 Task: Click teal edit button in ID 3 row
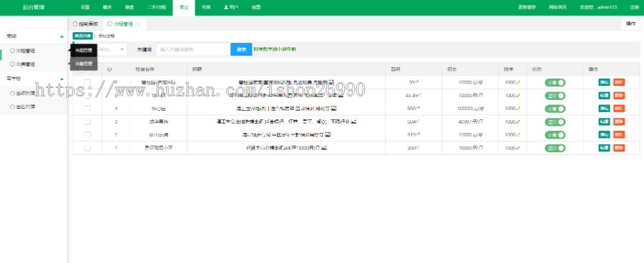click(x=604, y=122)
